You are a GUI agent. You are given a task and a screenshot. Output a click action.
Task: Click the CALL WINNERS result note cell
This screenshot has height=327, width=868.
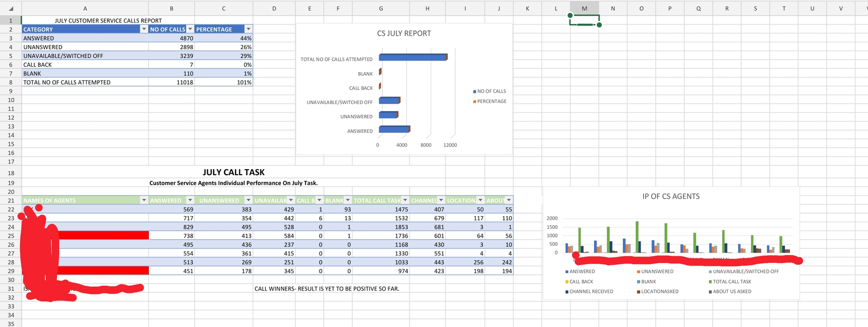pos(327,289)
